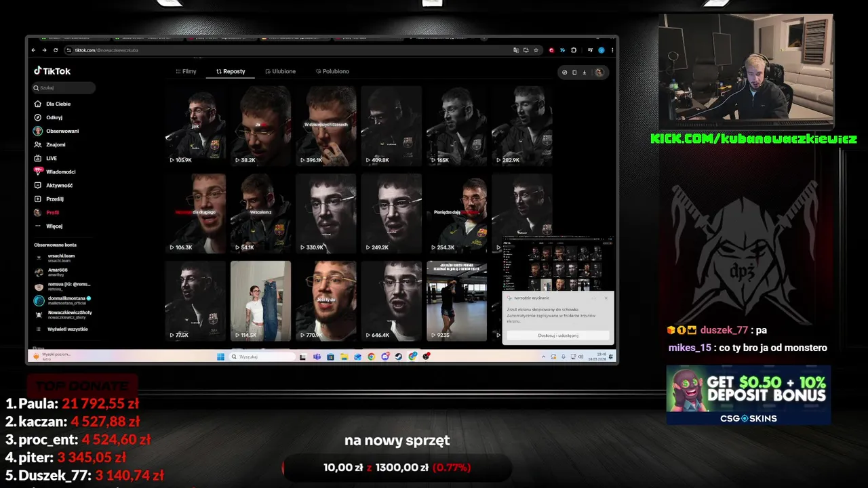Open Profil in TikTok sidebar
868x488 pixels.
coord(47,212)
